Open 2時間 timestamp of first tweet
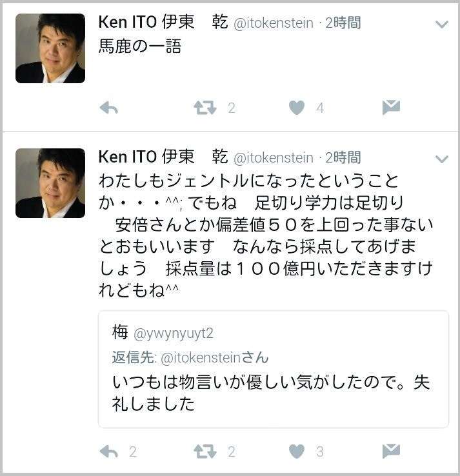The height and width of the screenshot is (476, 460). point(343,23)
